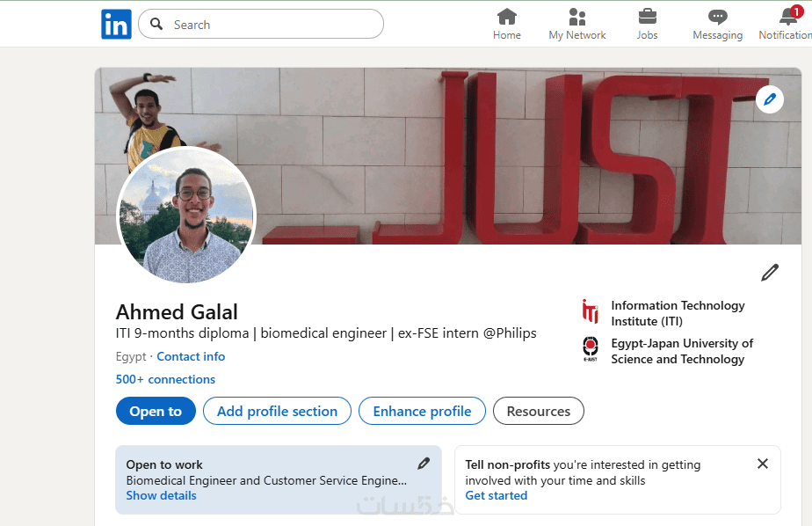
Task: Edit the Open to work card
Action: point(424,464)
